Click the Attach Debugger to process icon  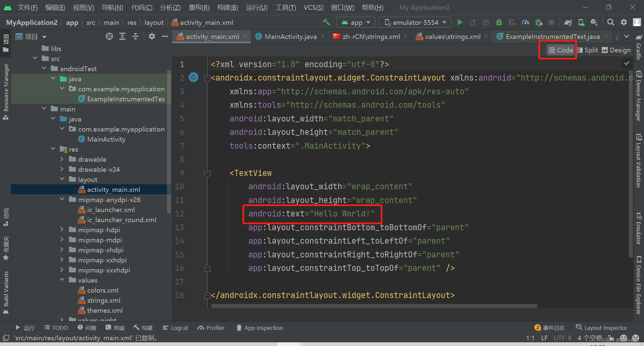[x=539, y=22]
